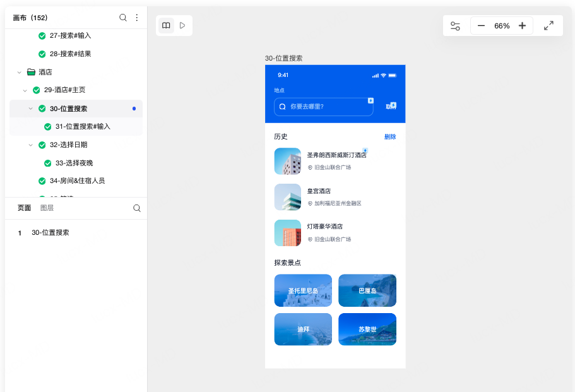The width and height of the screenshot is (575, 392).
Task: Select 28-搜索#结果 canvas item
Action: click(71, 54)
